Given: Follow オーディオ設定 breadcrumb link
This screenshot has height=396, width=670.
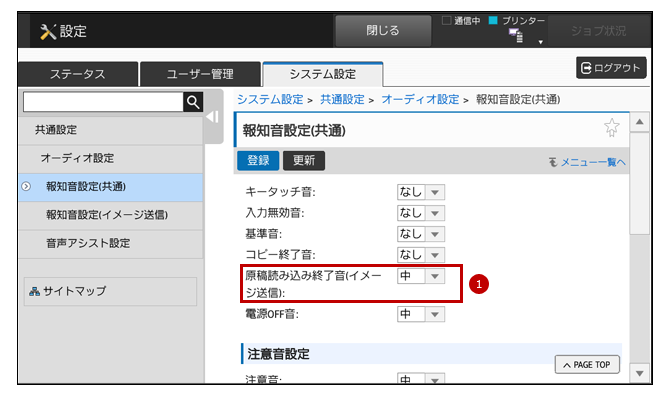Looking at the screenshot, I should pos(420,100).
